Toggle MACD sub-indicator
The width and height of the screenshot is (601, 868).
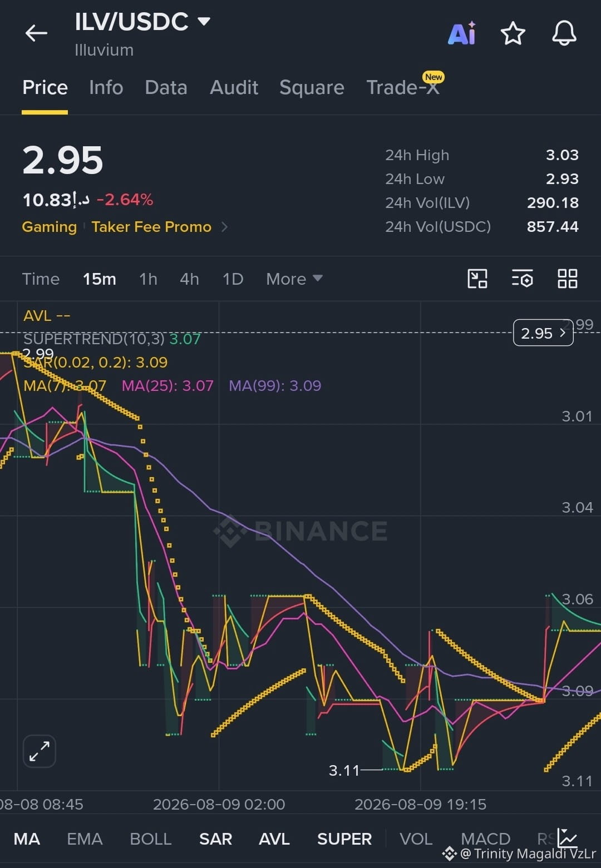[x=485, y=839]
